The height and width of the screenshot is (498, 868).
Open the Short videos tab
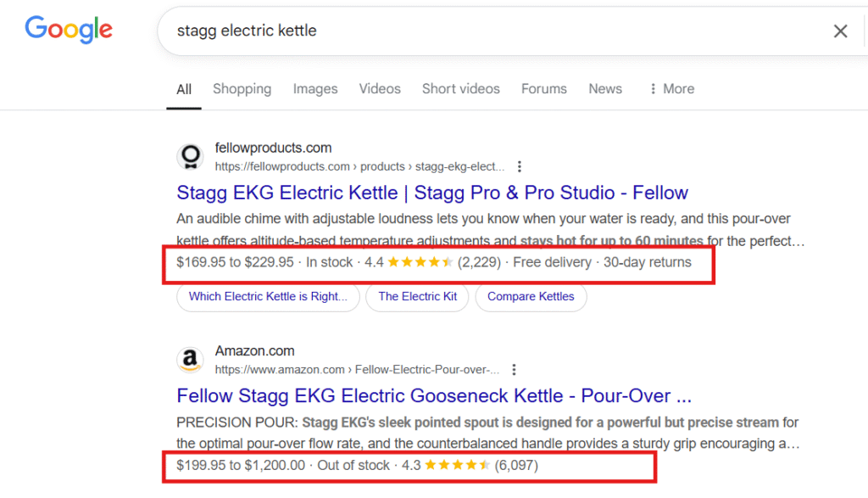pyautogui.click(x=460, y=88)
